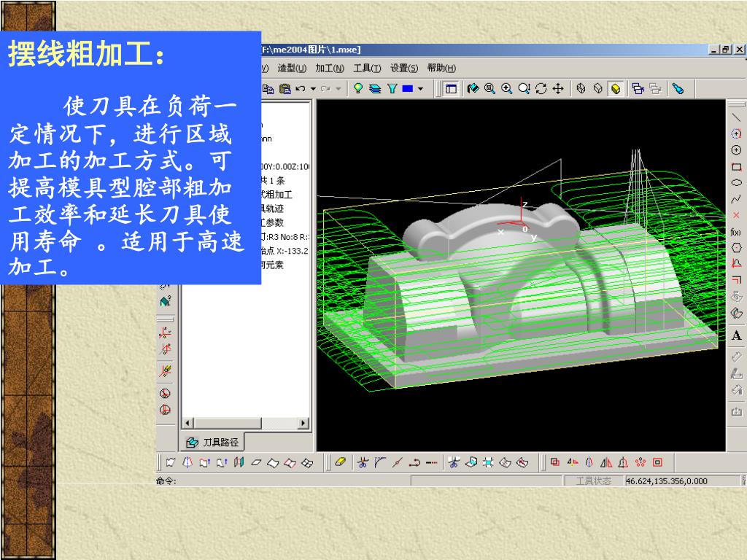The height and width of the screenshot is (560, 747).
Task: Click the 工具状态 status bar field
Action: click(x=593, y=481)
